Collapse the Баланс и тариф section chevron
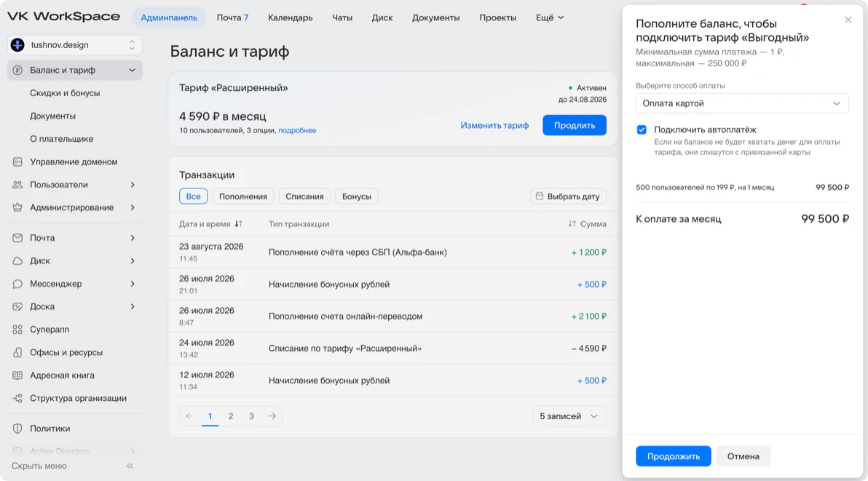Image resolution: width=868 pixels, height=481 pixels. pyautogui.click(x=133, y=70)
